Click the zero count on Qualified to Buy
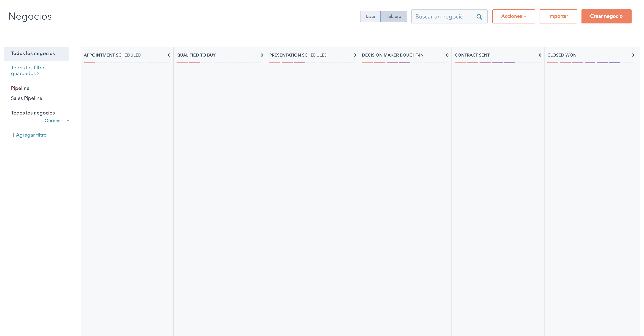This screenshot has height=336, width=644. click(262, 55)
